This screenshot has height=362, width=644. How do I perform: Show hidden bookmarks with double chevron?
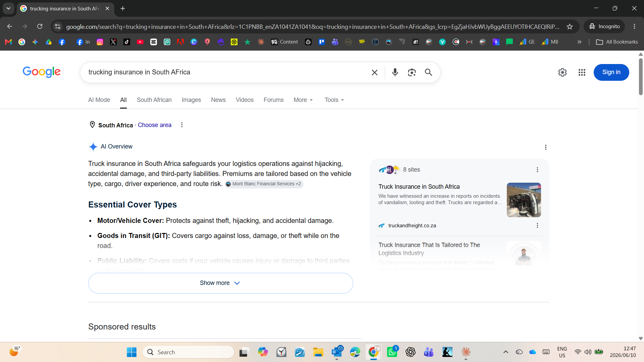point(579,42)
